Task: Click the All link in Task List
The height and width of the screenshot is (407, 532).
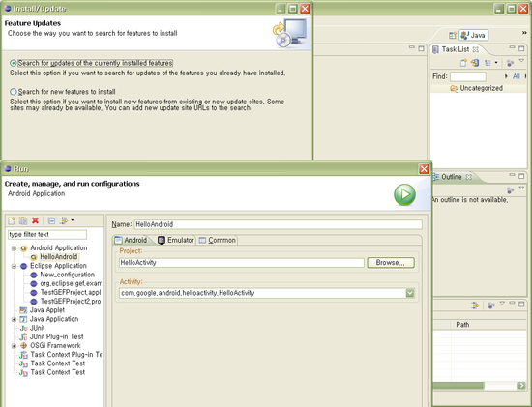Action: click(517, 76)
